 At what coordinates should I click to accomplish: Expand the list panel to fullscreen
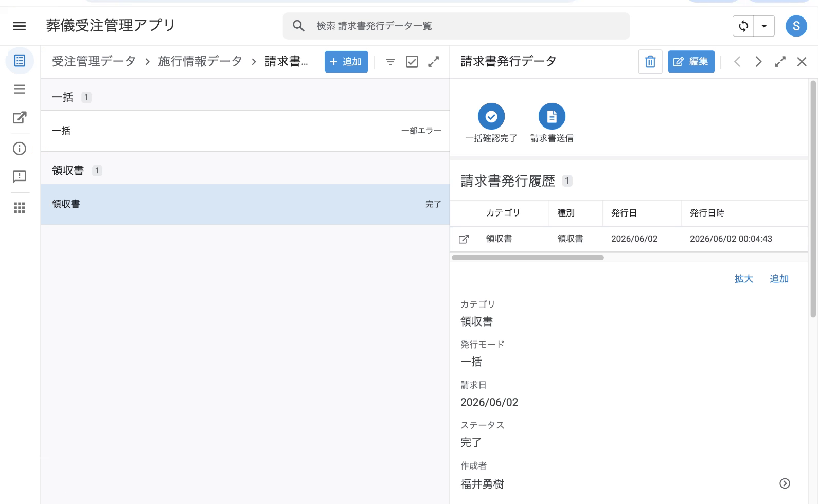(434, 62)
